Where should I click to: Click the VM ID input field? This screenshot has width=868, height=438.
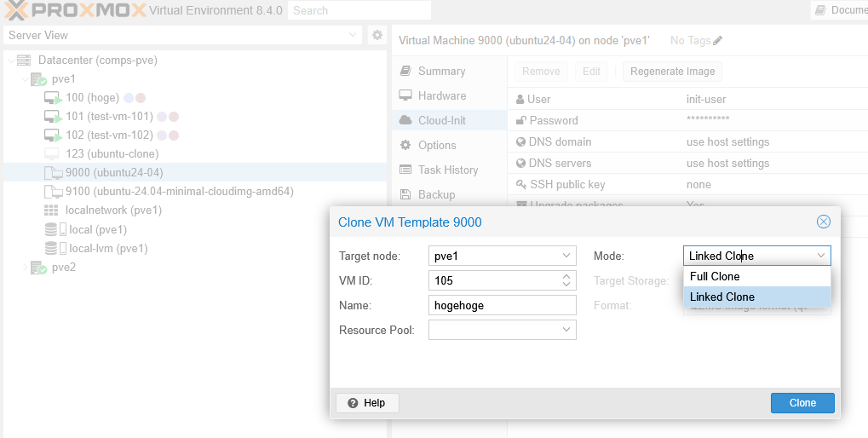[x=494, y=280]
